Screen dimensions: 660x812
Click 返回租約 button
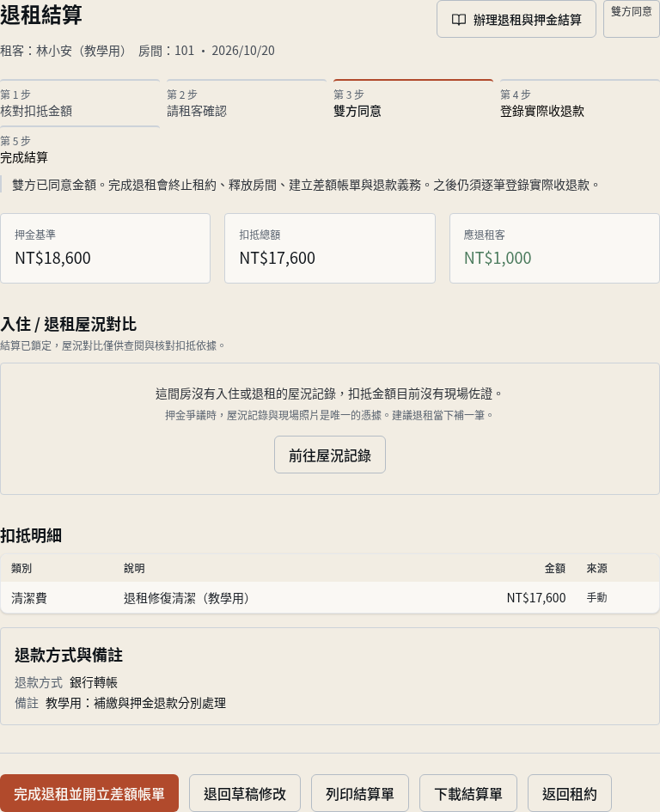coord(570,793)
